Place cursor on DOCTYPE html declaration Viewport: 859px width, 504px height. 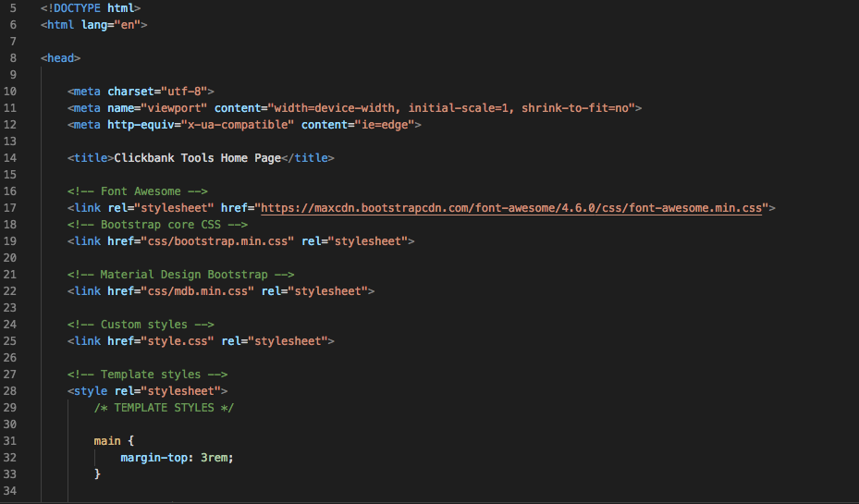coord(91,8)
